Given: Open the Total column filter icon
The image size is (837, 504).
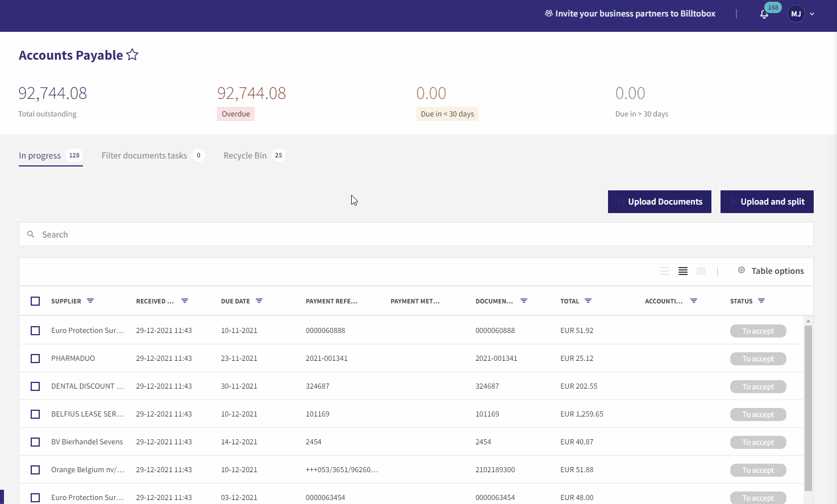Looking at the screenshot, I should [588, 301].
